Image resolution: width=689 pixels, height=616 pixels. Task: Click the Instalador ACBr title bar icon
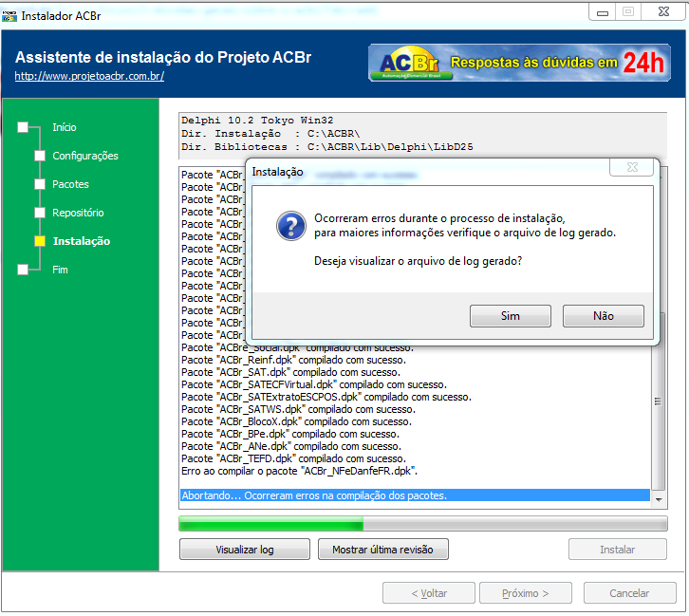9,16
